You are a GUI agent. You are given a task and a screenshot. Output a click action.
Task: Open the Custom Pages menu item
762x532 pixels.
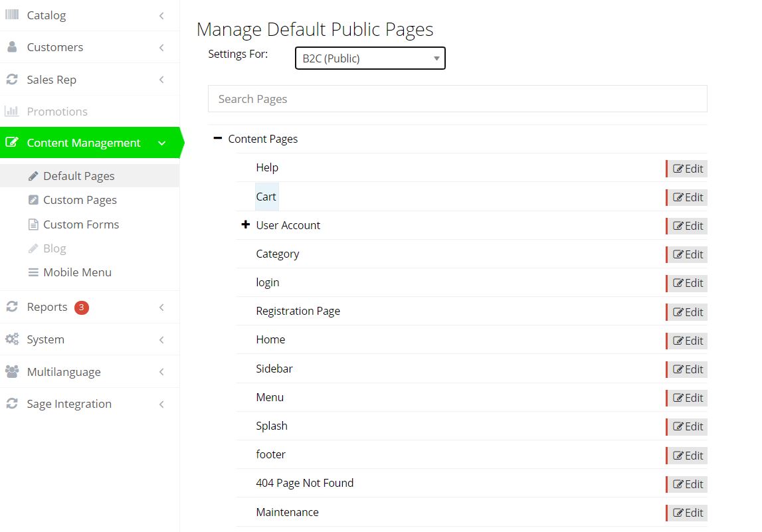pos(80,200)
